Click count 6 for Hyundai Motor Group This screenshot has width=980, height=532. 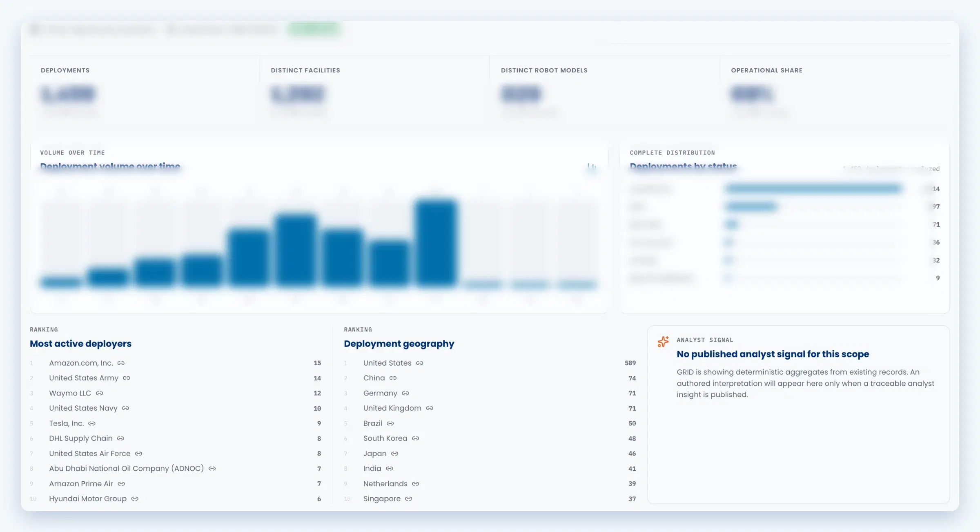[x=319, y=499]
